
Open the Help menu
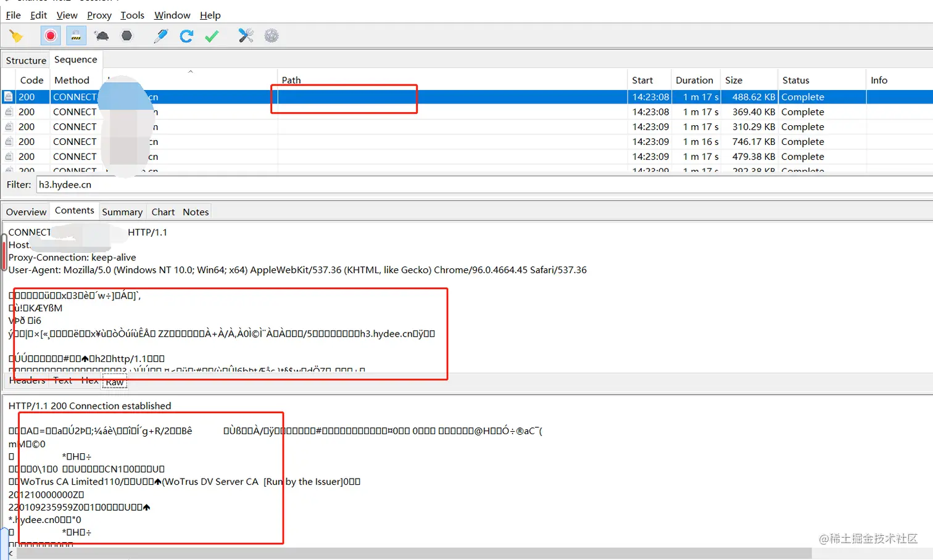point(210,15)
